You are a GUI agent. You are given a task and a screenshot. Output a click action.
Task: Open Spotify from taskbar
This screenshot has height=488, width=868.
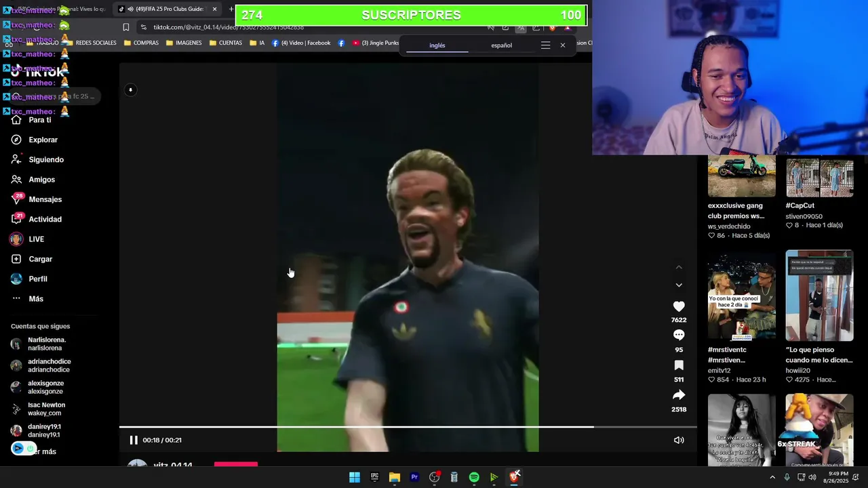474,477
